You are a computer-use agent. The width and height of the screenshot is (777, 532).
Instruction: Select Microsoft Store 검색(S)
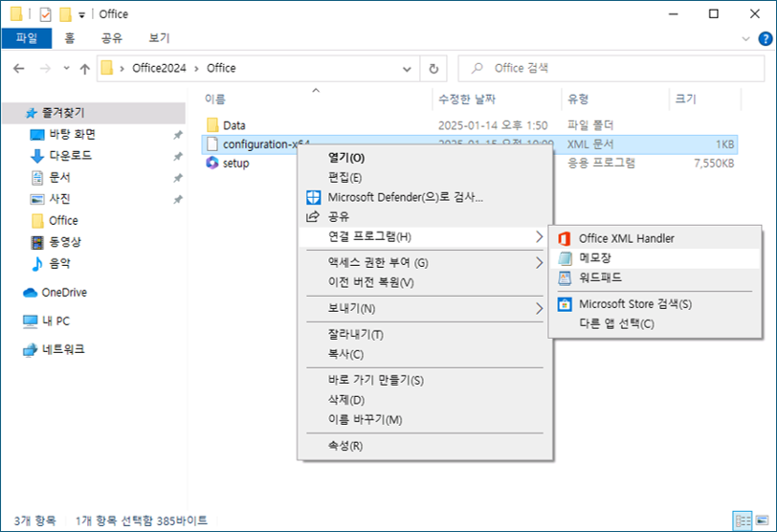(x=655, y=304)
